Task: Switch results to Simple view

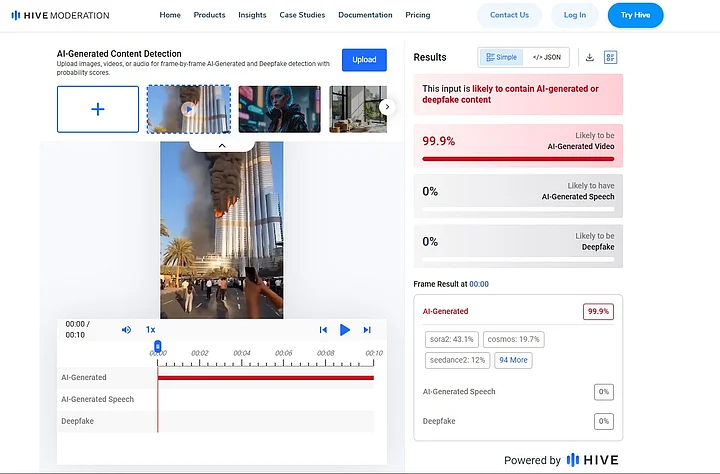Action: coord(501,57)
